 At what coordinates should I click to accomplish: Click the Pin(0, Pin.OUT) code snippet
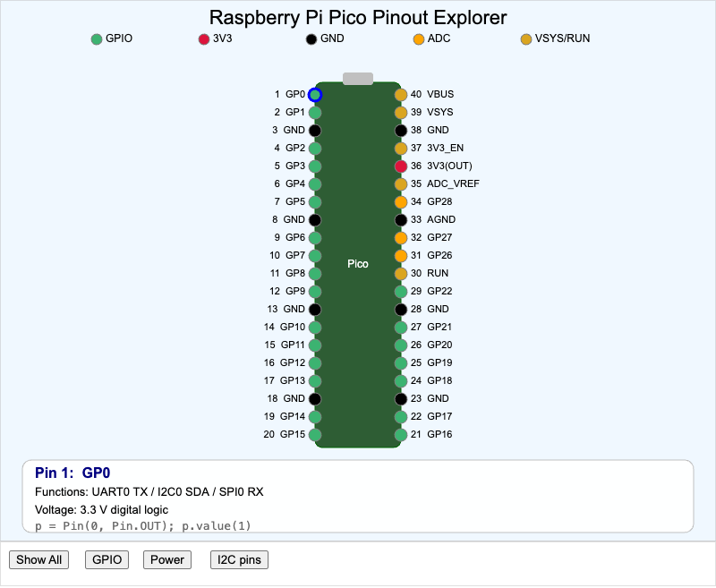click(x=143, y=526)
